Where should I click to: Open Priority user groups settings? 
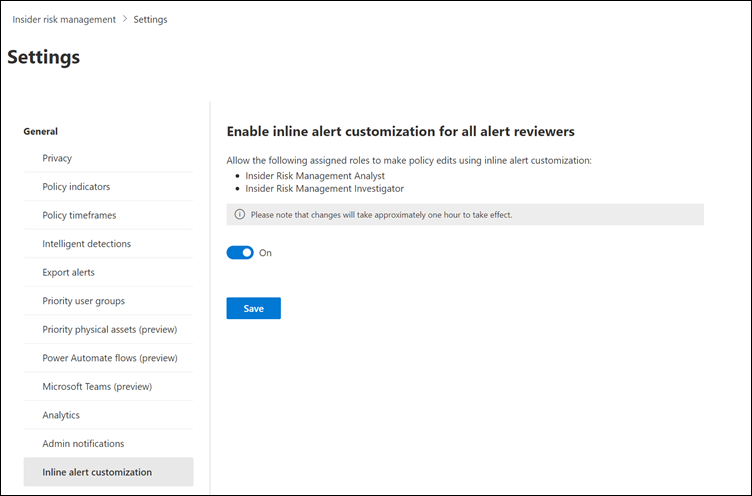pos(83,300)
